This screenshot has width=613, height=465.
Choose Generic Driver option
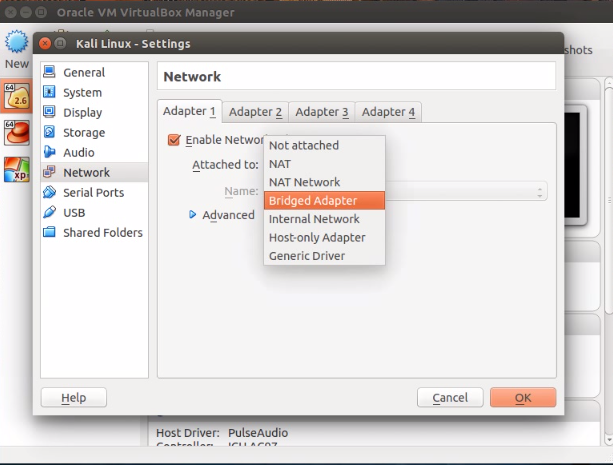coord(324,256)
